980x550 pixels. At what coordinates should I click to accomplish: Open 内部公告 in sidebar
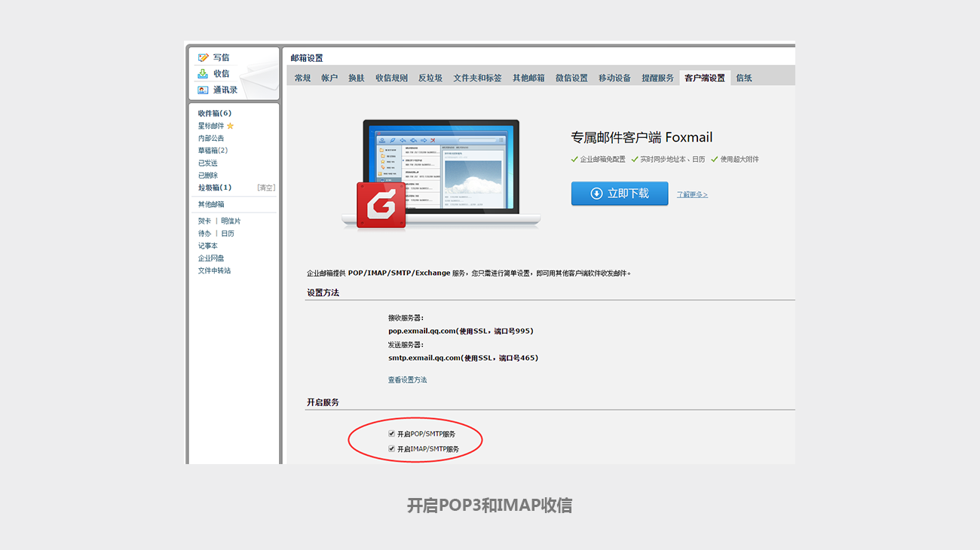(x=211, y=138)
